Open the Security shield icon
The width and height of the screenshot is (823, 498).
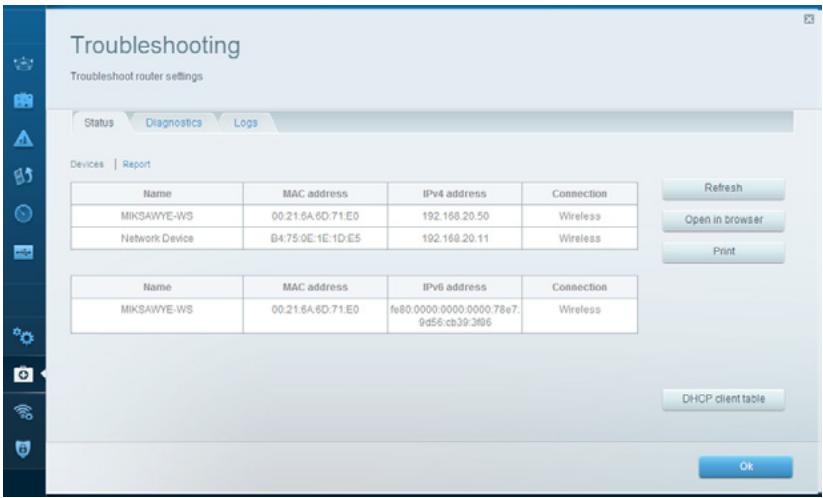point(24,449)
